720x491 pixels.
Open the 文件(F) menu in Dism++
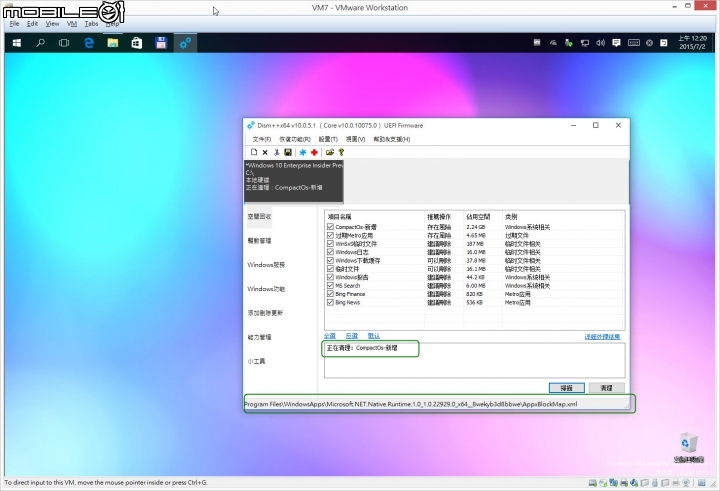point(262,139)
